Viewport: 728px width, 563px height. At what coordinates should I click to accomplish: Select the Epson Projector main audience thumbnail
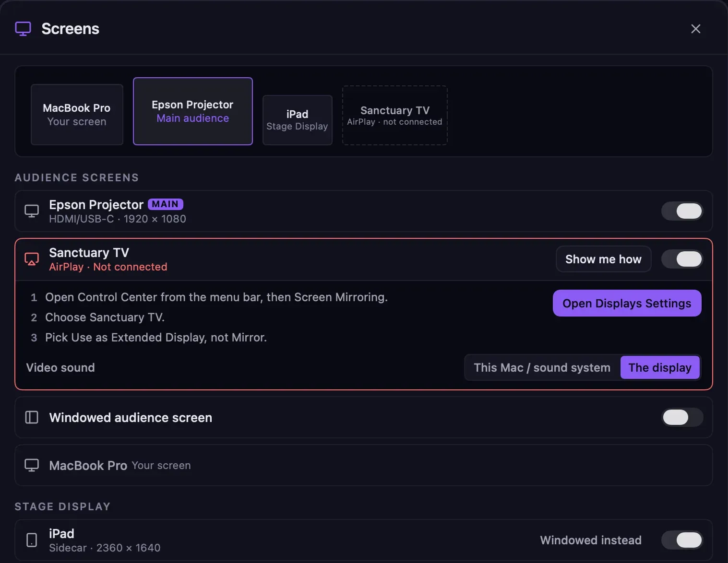point(193,111)
